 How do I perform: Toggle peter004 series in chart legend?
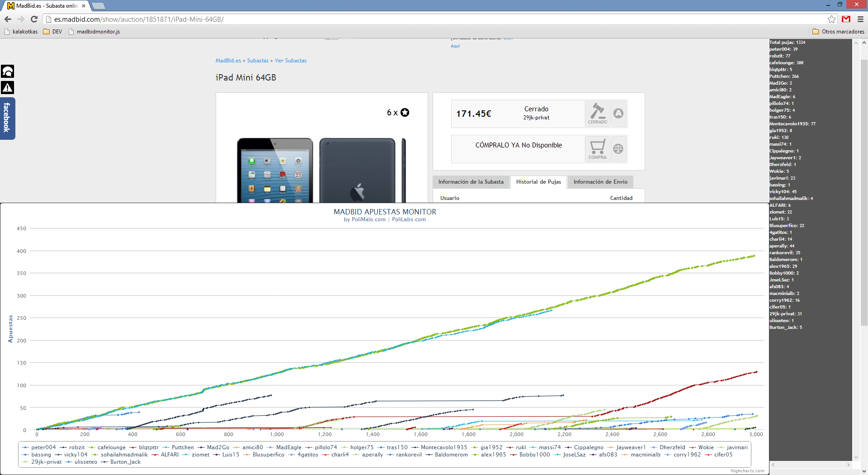39,447
